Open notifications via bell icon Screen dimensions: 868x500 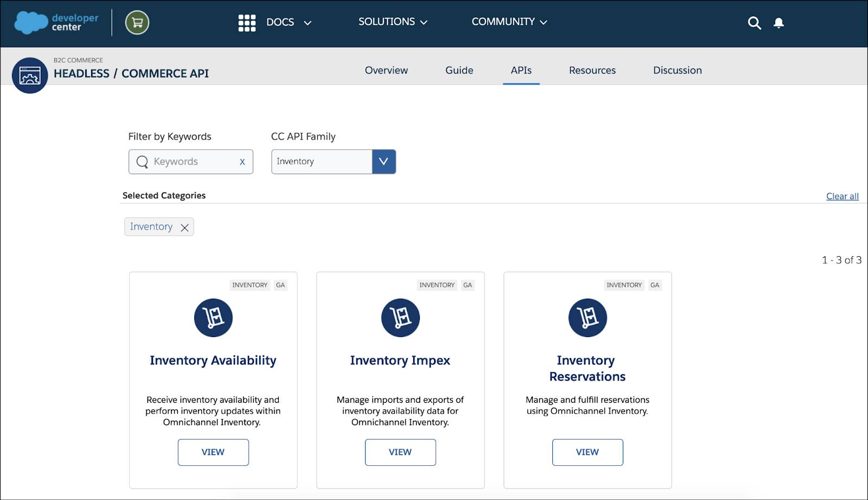(779, 23)
